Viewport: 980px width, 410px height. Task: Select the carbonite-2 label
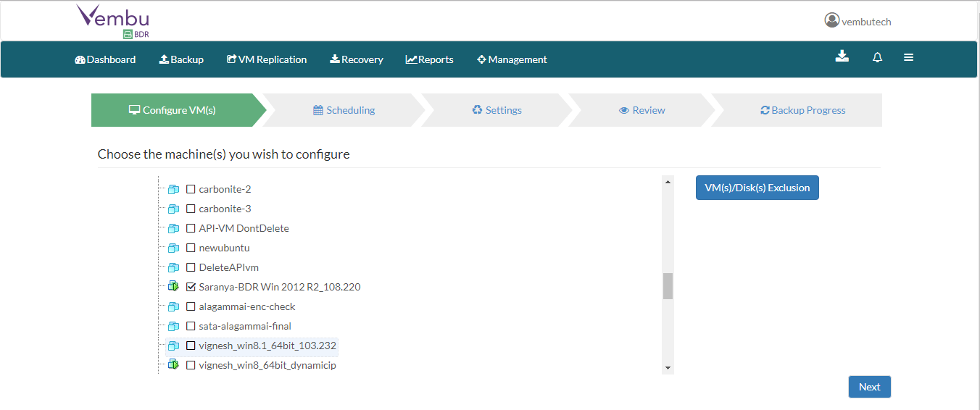(225, 189)
